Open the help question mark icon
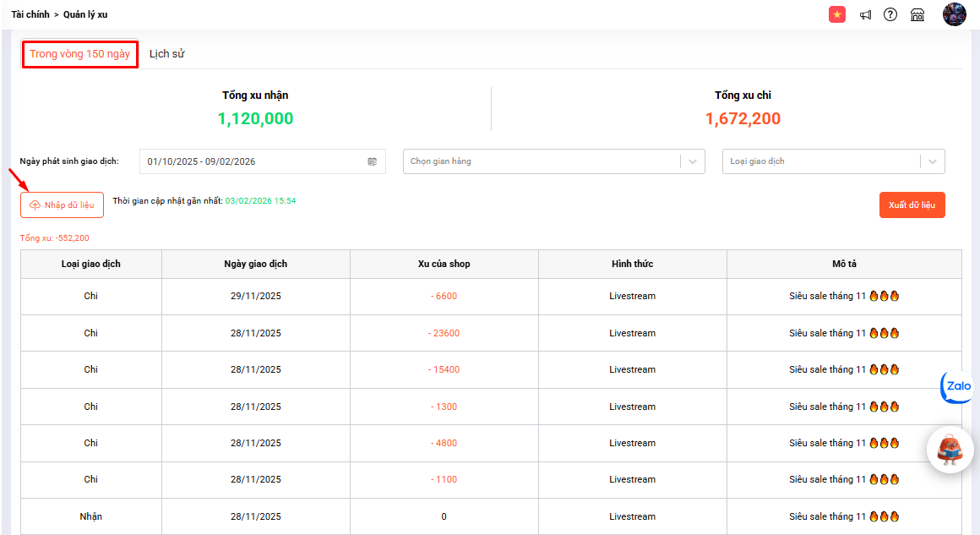This screenshot has width=980, height=535. [x=890, y=14]
